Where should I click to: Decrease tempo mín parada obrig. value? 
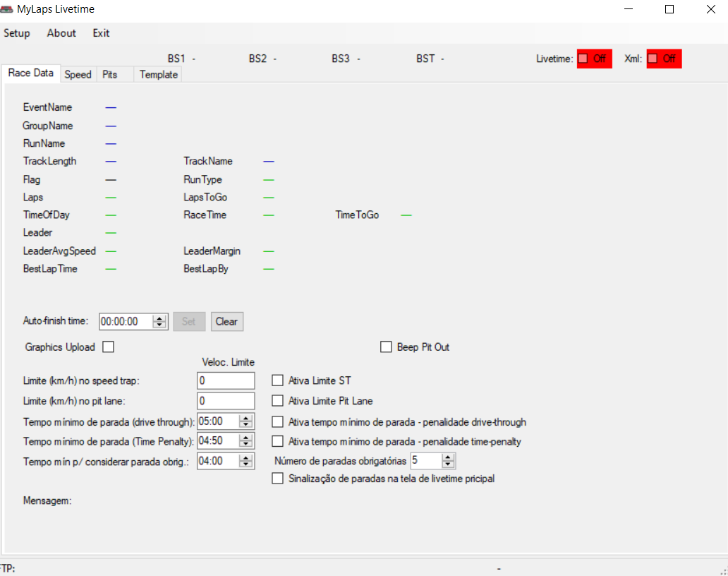(246, 464)
